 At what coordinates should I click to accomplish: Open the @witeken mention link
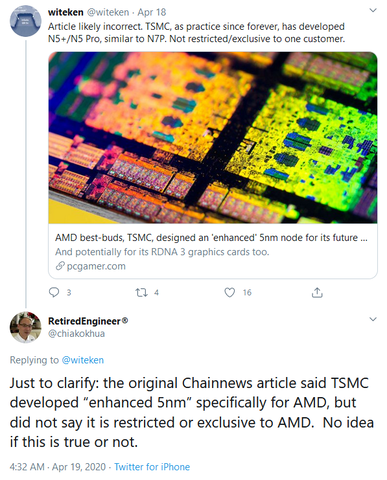(x=83, y=360)
